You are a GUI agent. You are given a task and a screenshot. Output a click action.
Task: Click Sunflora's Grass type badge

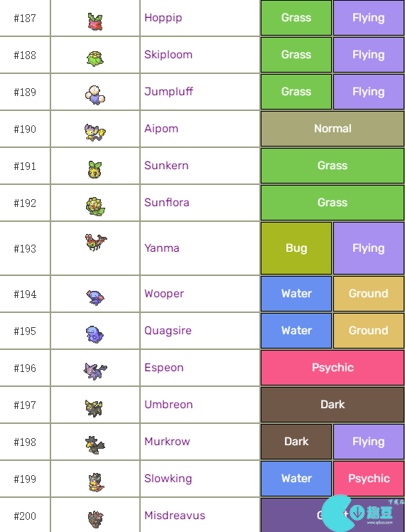pyautogui.click(x=332, y=203)
